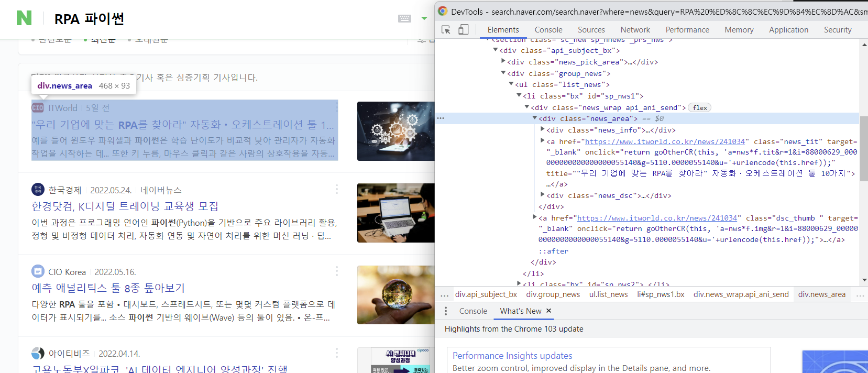Open the 네이버뉴스 link on 한국경제 article
This screenshot has height=373, width=868.
(x=161, y=190)
